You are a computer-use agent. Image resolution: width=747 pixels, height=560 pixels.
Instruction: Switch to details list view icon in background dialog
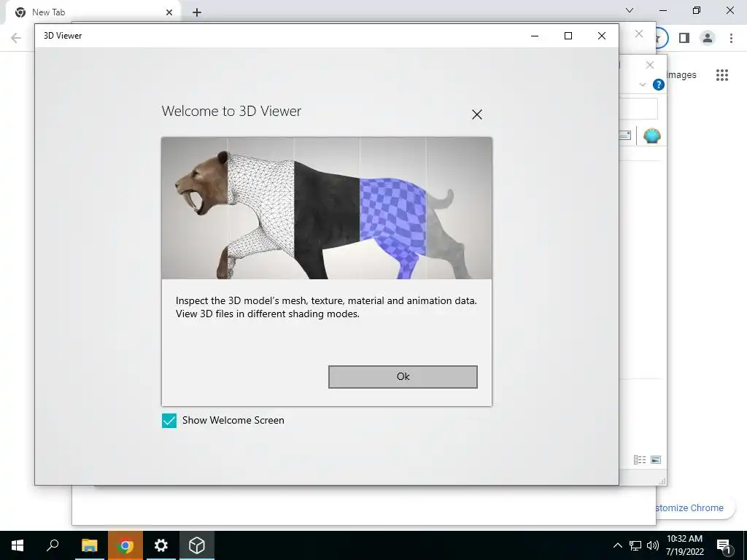[639, 459]
